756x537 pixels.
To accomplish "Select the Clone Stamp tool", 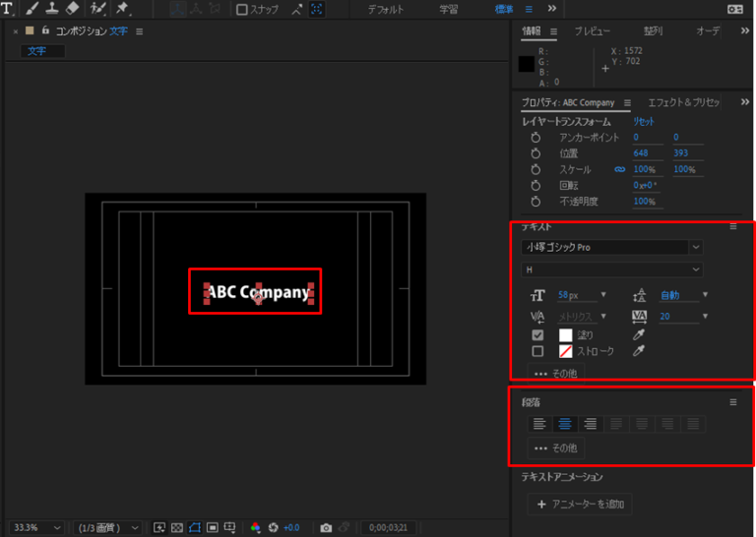I will (50, 9).
